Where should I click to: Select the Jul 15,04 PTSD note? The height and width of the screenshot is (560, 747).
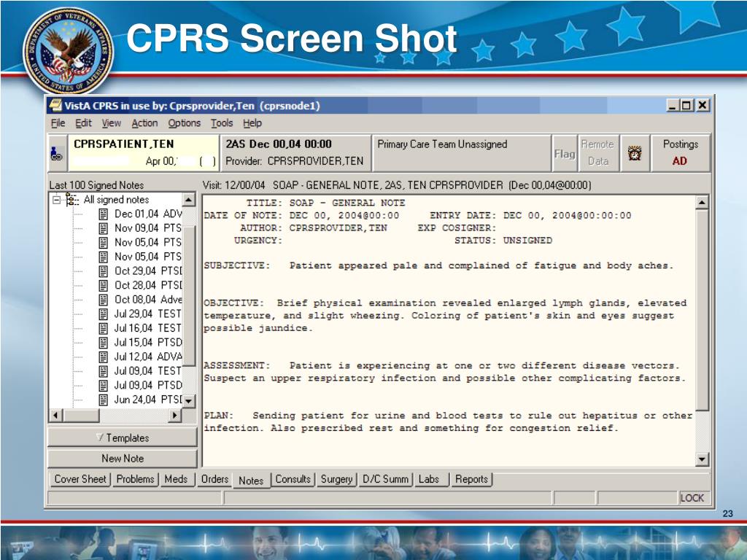pos(147,343)
